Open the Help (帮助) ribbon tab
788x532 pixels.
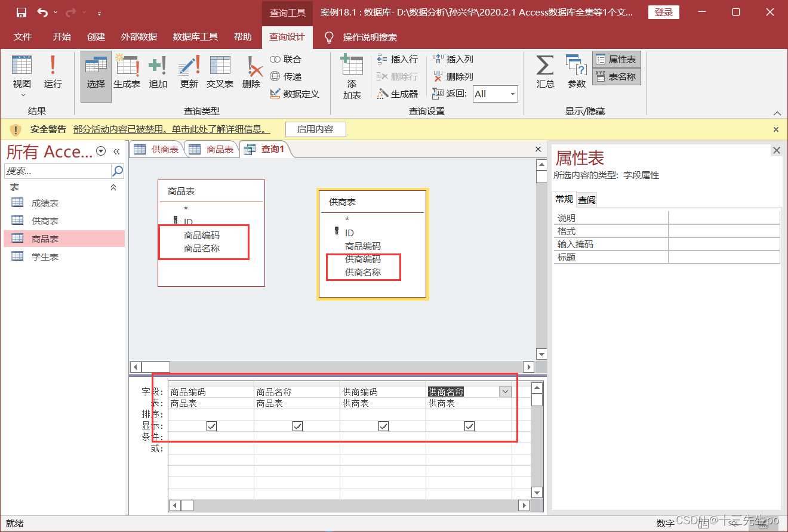tap(243, 37)
